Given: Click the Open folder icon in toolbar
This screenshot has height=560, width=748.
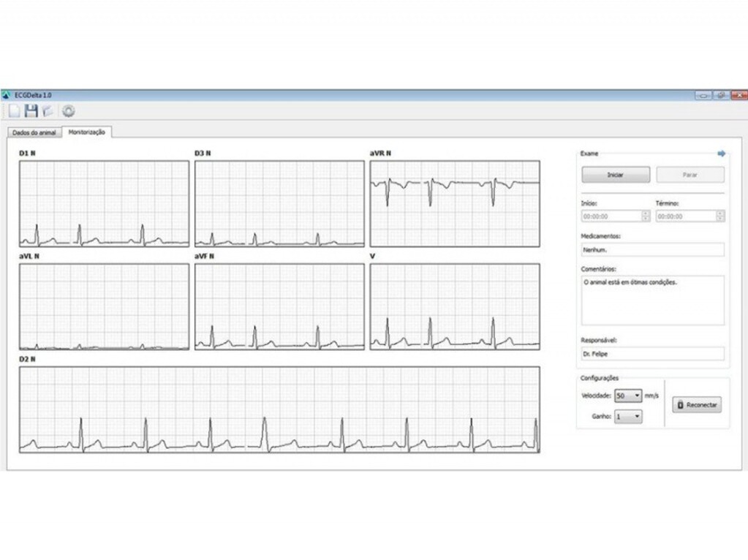Looking at the screenshot, I should [48, 111].
